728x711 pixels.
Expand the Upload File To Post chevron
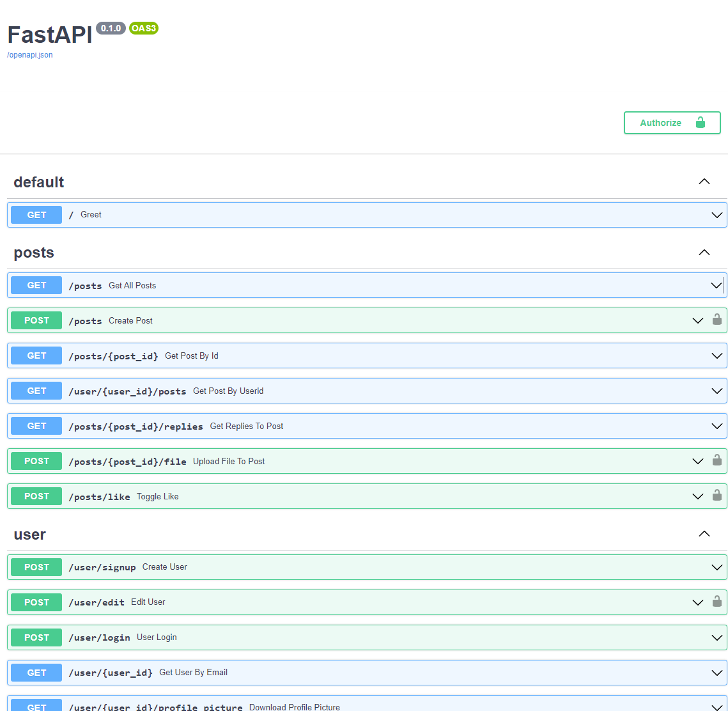tap(698, 461)
